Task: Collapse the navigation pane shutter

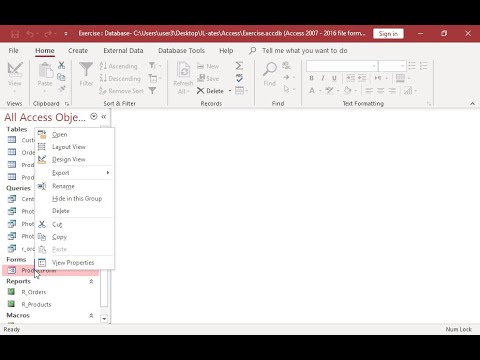Action: pyautogui.click(x=104, y=116)
